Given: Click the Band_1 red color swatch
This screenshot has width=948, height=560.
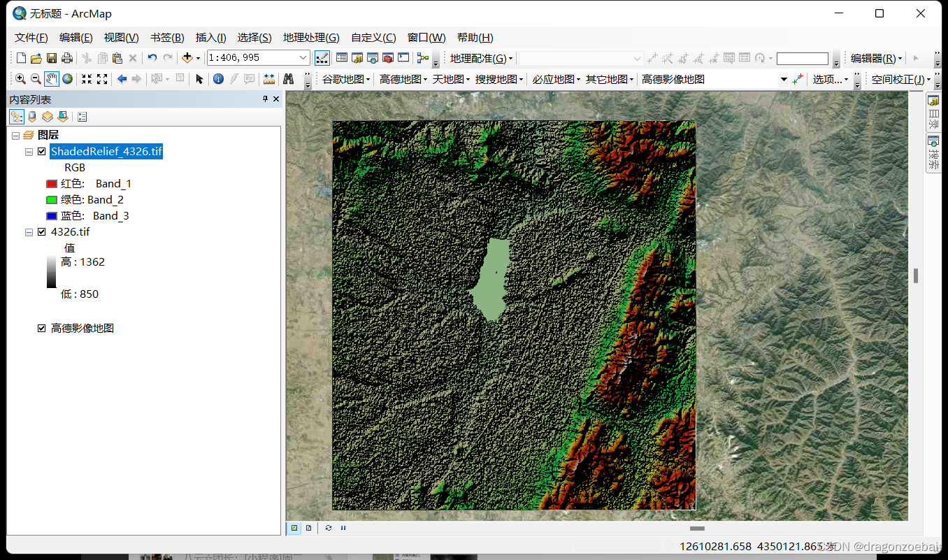Looking at the screenshot, I should tap(51, 183).
